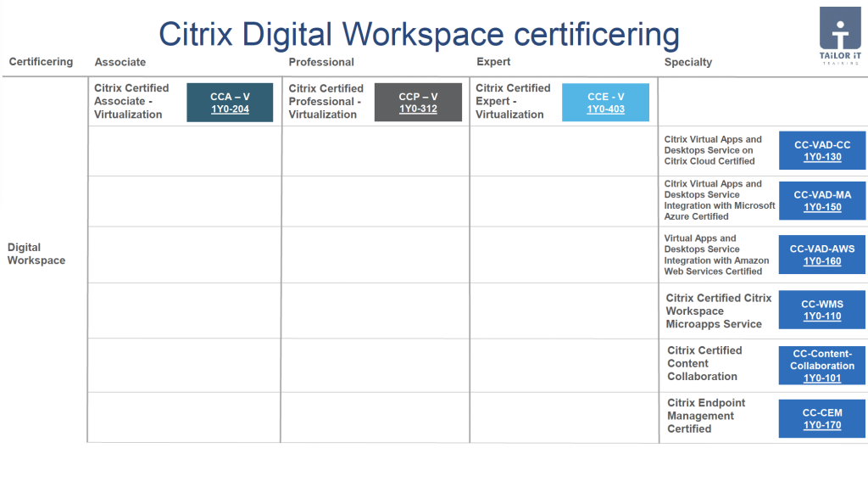868x487 pixels.
Task: Open the CC-VAD-AWS 1Y0-160 exam box
Action: point(822,255)
